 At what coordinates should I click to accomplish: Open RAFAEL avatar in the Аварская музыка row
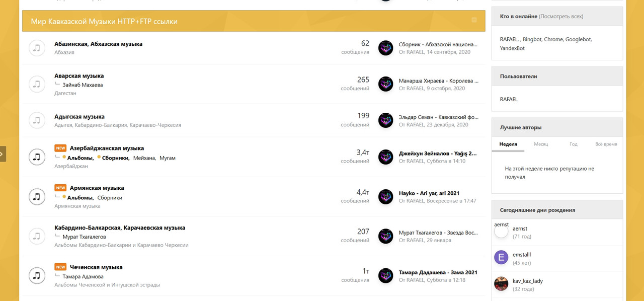(x=385, y=84)
